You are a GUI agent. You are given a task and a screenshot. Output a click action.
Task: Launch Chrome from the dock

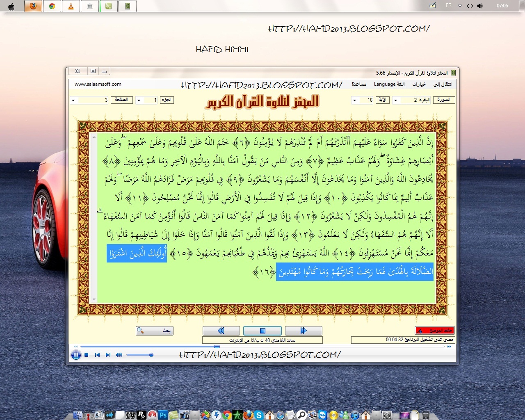[x=227, y=415]
